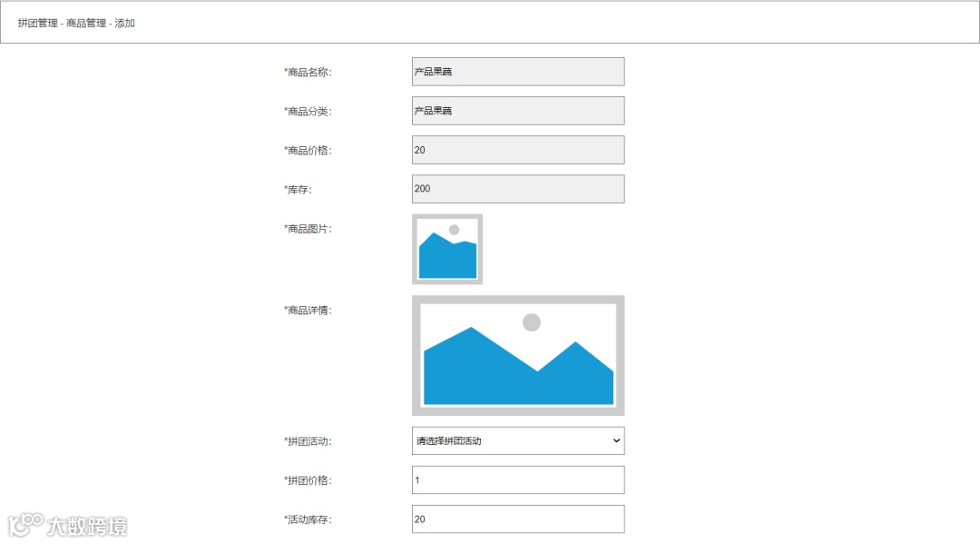Click the 库存 field showing 200
Image resolution: width=980 pixels, height=544 pixels.
point(518,189)
